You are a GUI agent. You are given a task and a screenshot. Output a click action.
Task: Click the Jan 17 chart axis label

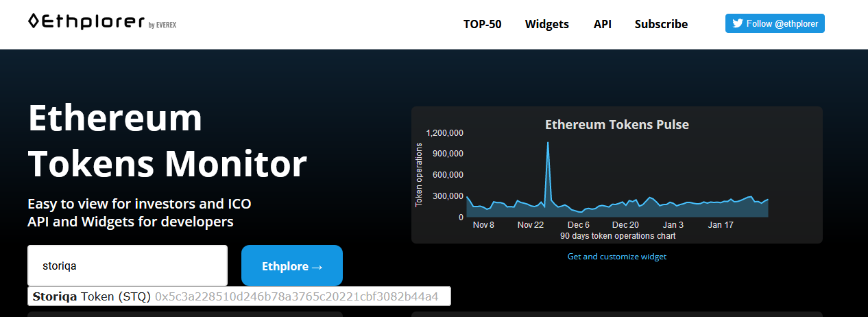coord(721,225)
